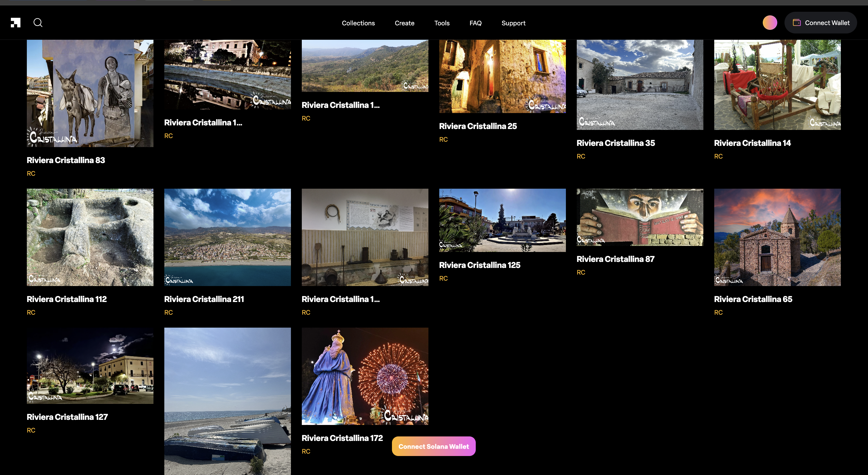Viewport: 868px width, 475px height.
Task: Go to the Create menu item
Action: point(404,23)
